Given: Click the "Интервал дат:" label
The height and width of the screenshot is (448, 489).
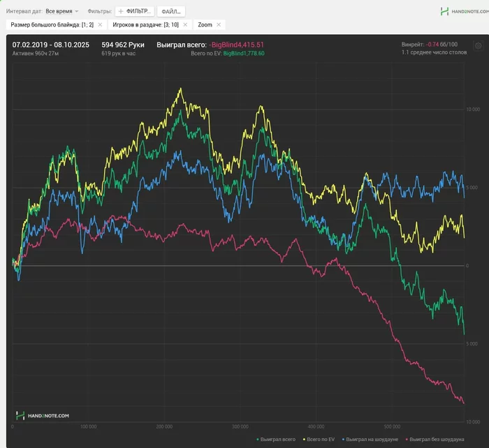Looking at the screenshot, I should coord(24,11).
